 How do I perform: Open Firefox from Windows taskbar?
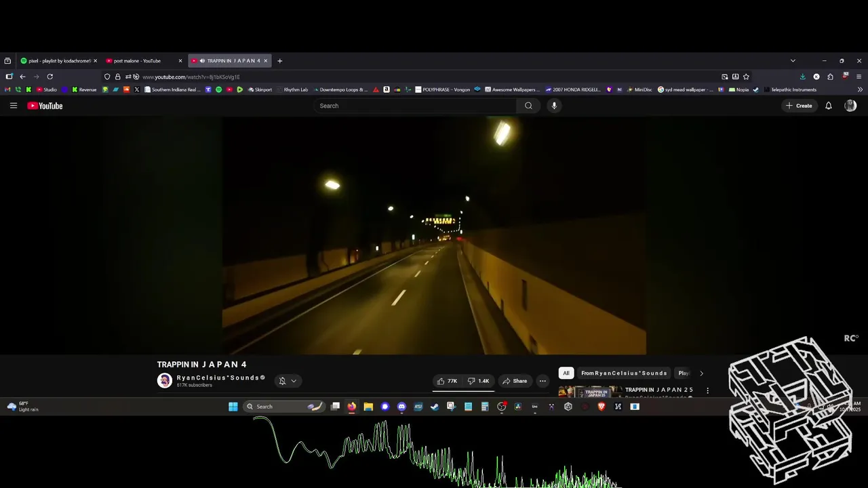click(351, 407)
